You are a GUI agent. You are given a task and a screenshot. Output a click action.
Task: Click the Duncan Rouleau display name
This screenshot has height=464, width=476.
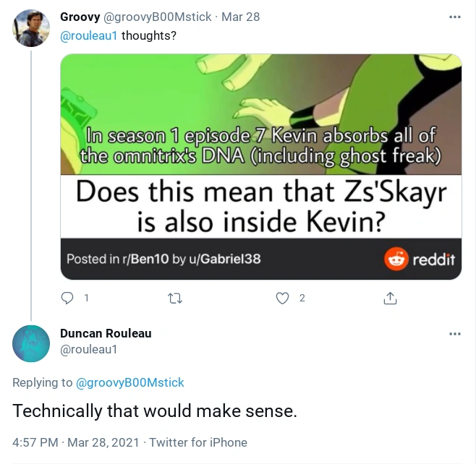click(106, 333)
